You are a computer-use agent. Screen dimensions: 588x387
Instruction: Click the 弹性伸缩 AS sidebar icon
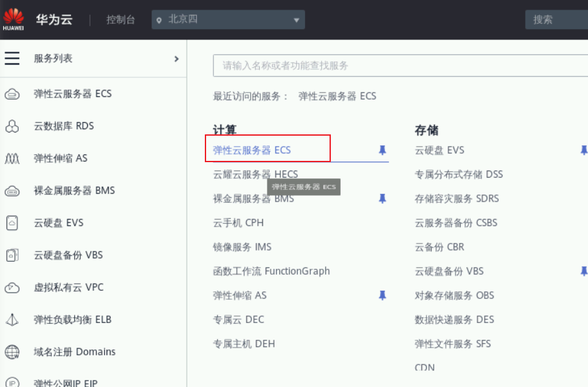(12, 159)
